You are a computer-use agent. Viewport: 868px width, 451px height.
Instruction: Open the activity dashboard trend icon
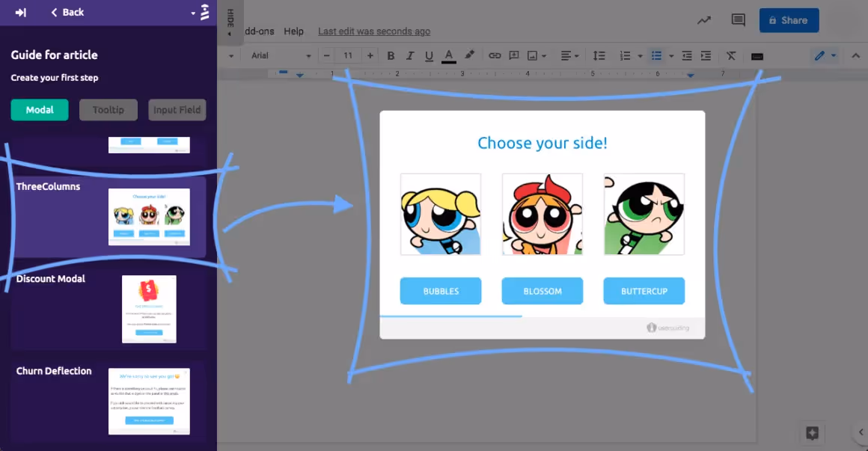tap(703, 20)
